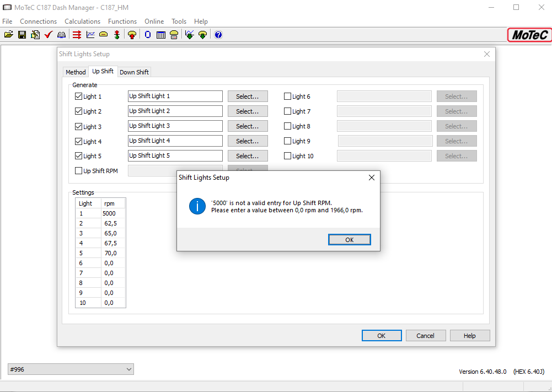Click the send configuration red up-arrow icon
The image size is (552, 392).
(132, 35)
